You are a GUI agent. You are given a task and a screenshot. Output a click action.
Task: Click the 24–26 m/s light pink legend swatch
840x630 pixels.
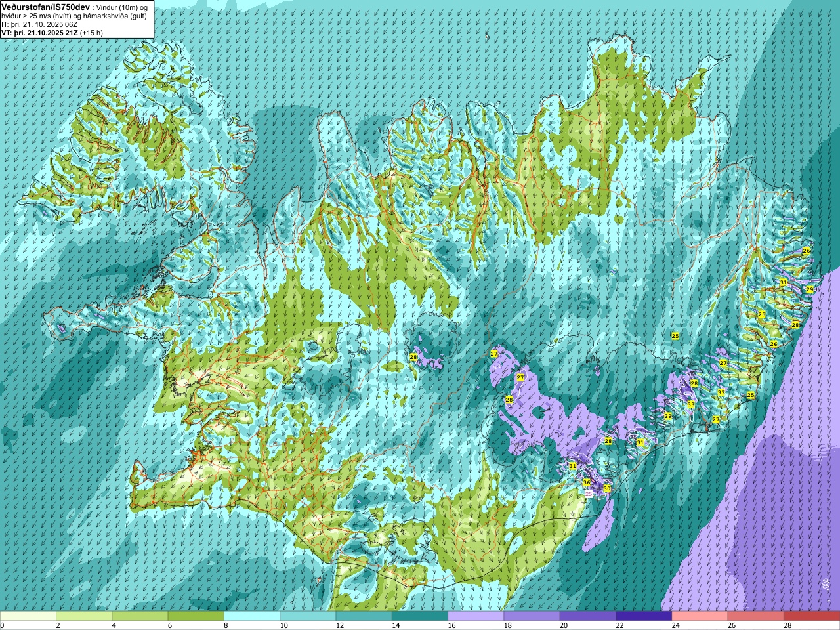point(700,616)
